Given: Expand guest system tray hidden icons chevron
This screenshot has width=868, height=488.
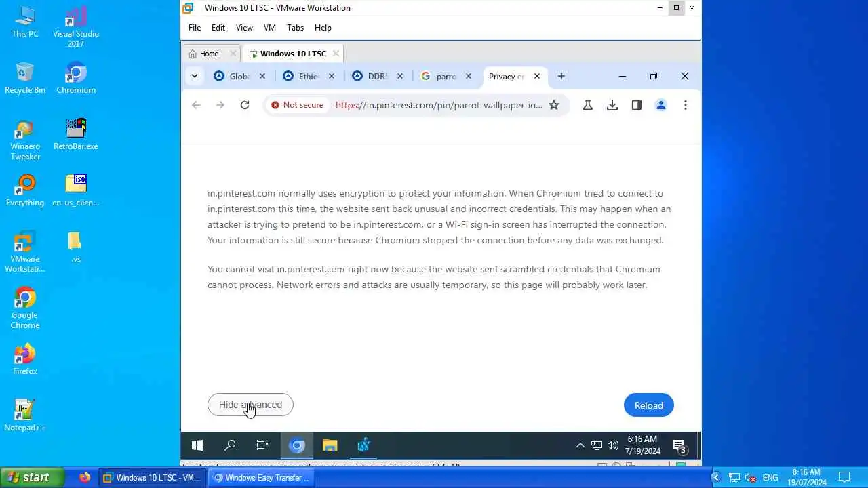Looking at the screenshot, I should 580,445.
